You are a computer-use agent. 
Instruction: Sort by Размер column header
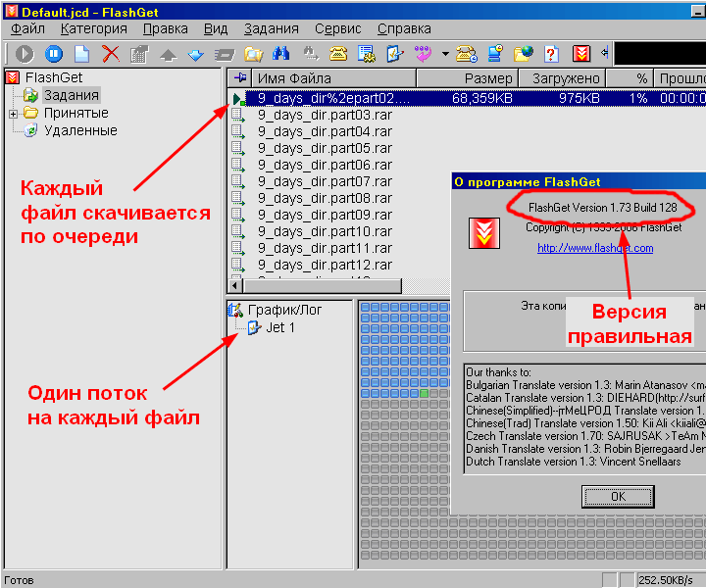(x=467, y=78)
